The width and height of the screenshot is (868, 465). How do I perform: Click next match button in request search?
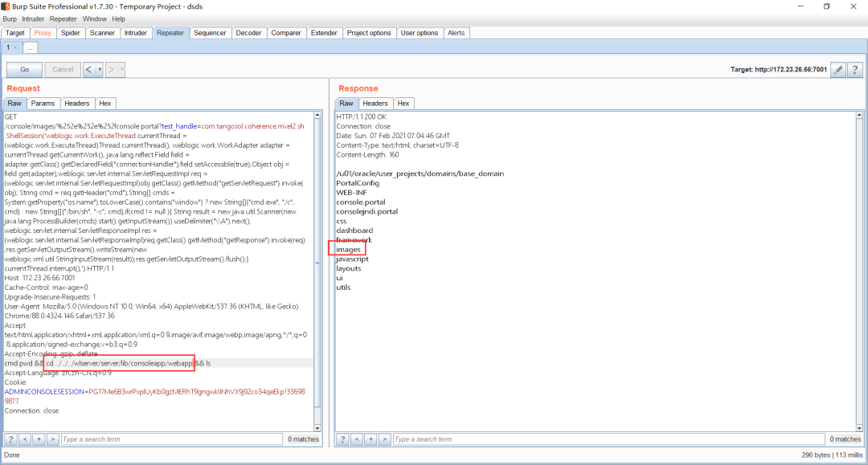click(52, 439)
